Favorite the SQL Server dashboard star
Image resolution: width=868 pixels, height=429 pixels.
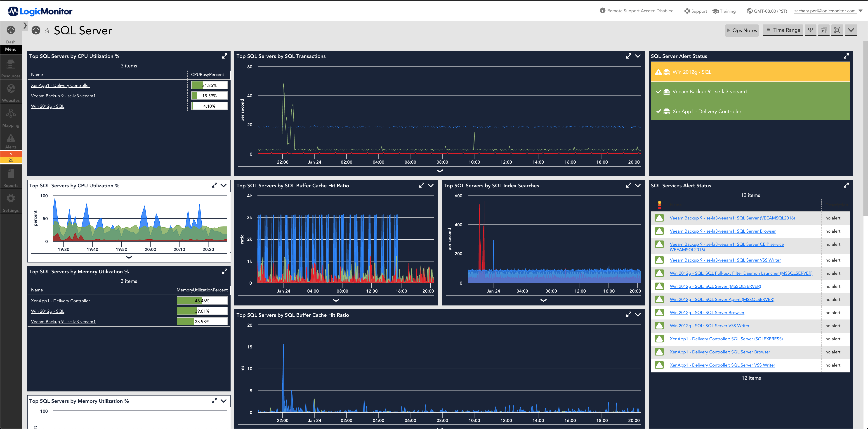47,31
